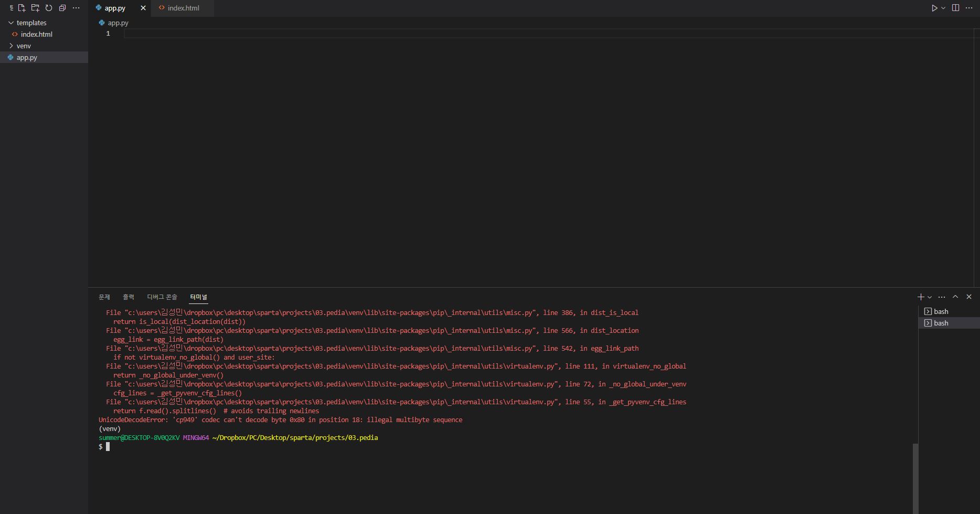Screen dimensions: 980x514
Task: Click 'cfg_lines = _get_pyvenv_cfg_lines()' line
Action: (177, 393)
